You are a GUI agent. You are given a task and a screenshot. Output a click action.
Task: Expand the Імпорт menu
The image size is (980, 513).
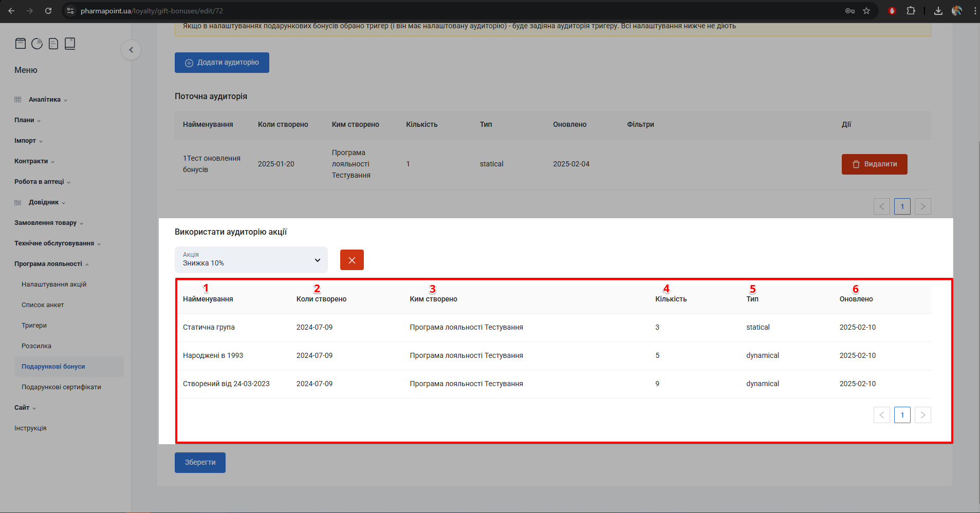pyautogui.click(x=29, y=141)
